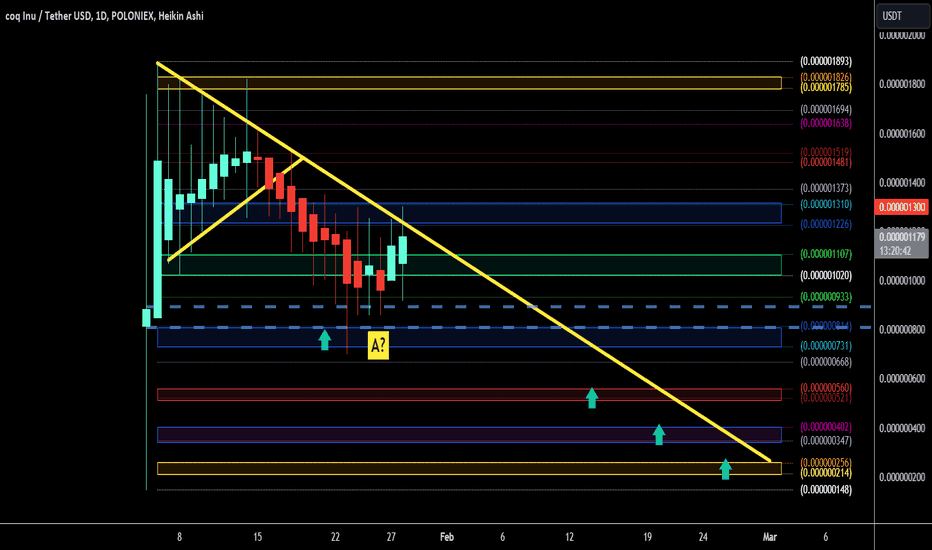Select the green arrow beside the 'A?' label
This screenshot has width=932, height=550.
[325, 340]
